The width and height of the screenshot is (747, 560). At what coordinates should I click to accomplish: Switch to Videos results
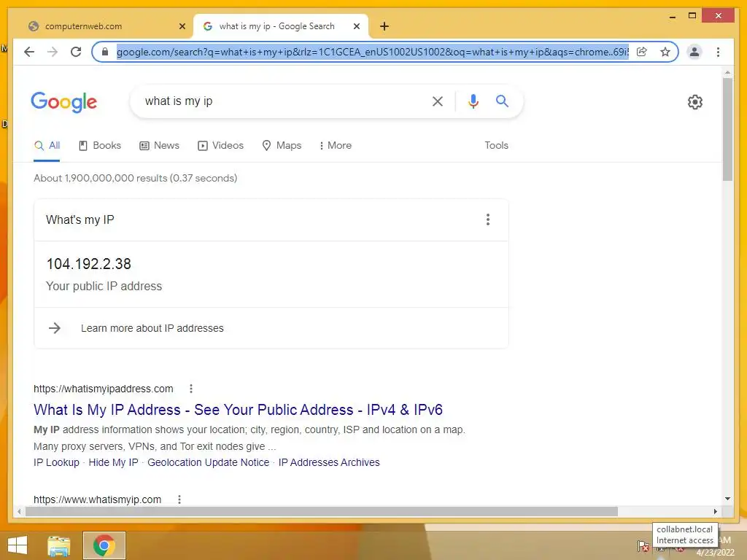click(220, 146)
